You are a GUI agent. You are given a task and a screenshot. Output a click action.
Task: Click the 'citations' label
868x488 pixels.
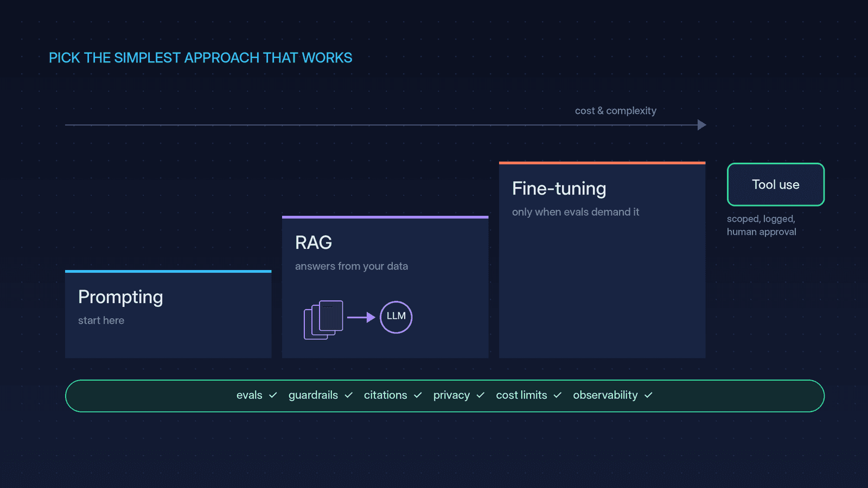pos(386,395)
